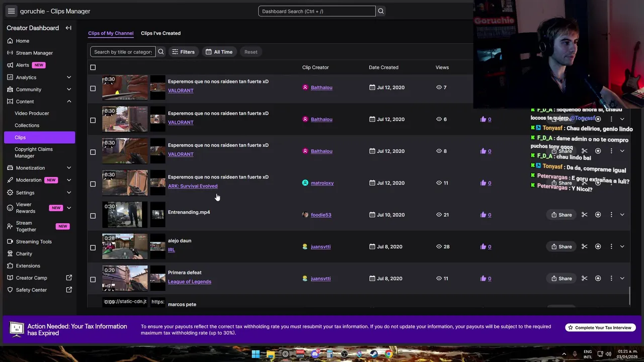The width and height of the screenshot is (644, 362).
Task: Switch to Clips of My Channel tab
Action: click(x=111, y=33)
